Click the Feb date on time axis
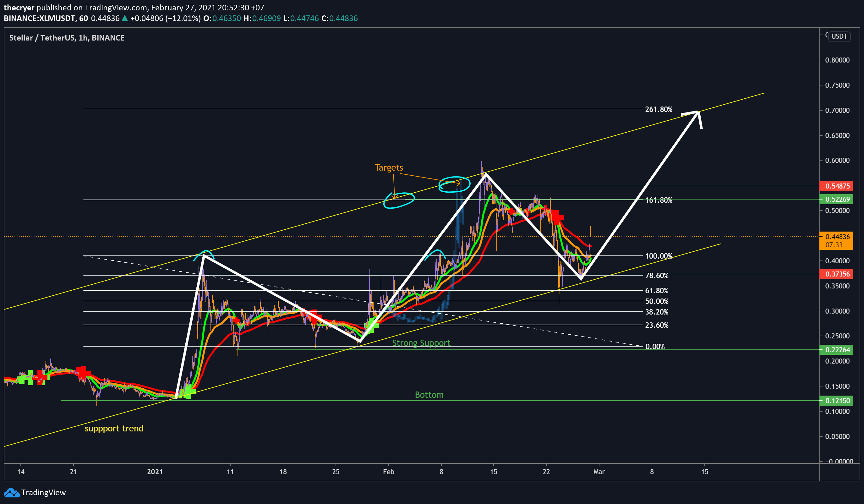 pos(388,472)
